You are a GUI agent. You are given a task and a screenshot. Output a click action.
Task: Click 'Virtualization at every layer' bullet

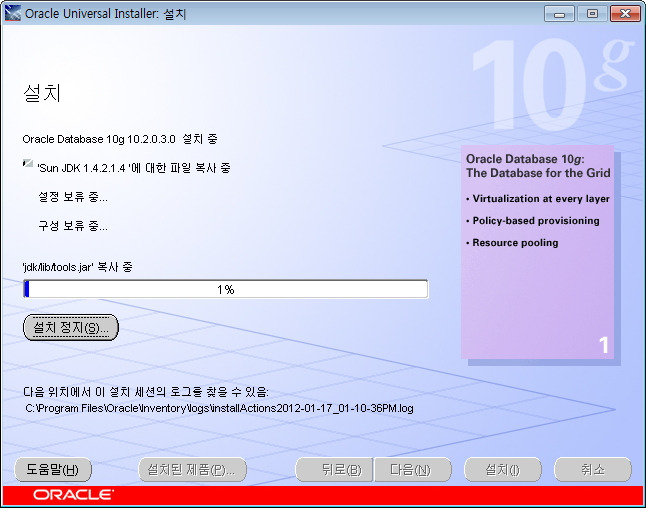pos(538,199)
